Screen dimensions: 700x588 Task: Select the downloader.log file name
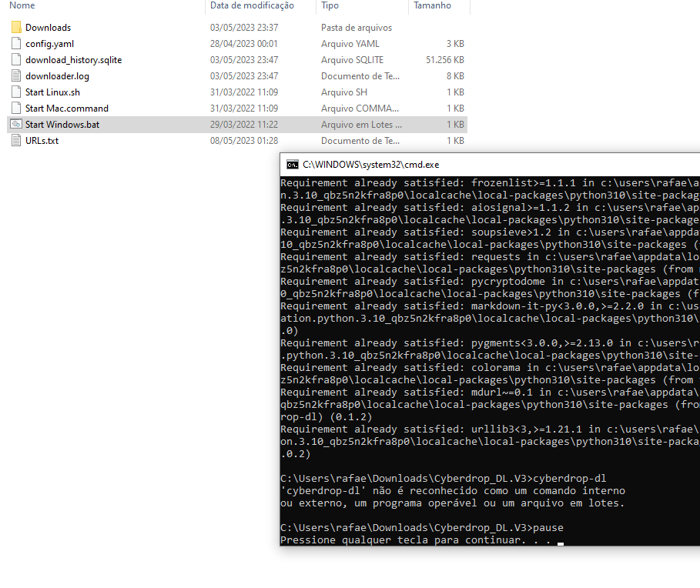(57, 76)
